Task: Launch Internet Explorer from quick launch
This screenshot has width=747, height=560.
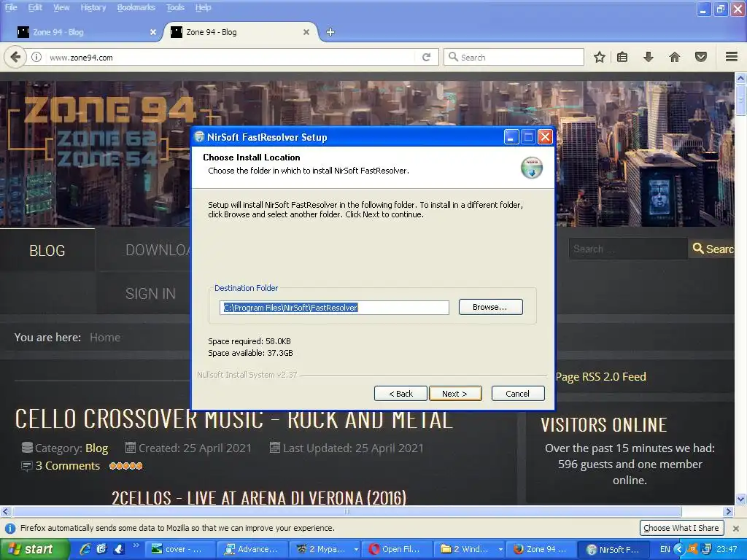Action: (85, 549)
